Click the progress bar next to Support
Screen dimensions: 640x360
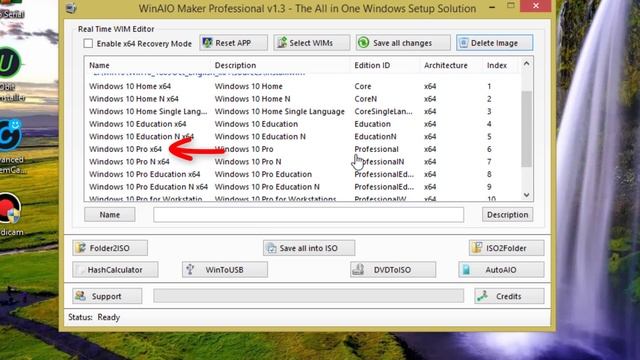pos(309,296)
